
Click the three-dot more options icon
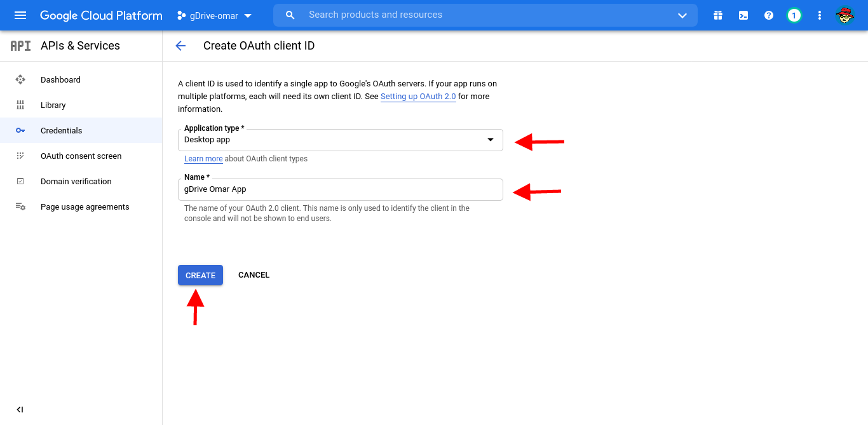819,15
